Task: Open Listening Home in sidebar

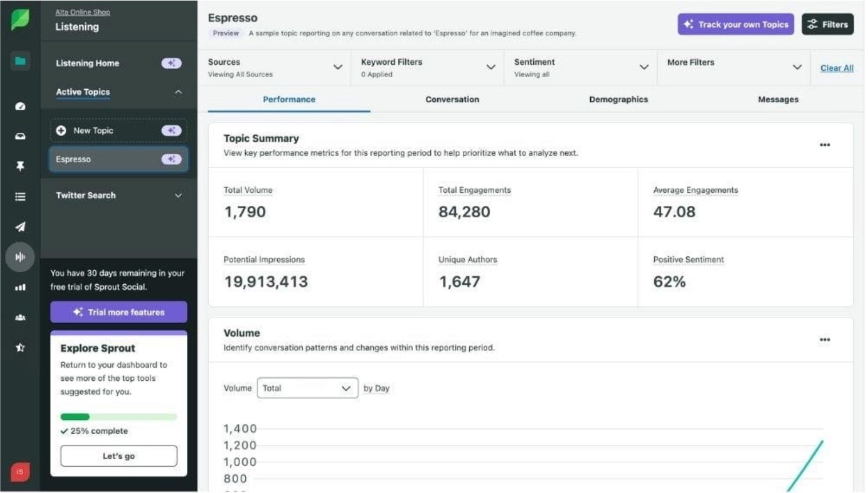Action: (87, 63)
